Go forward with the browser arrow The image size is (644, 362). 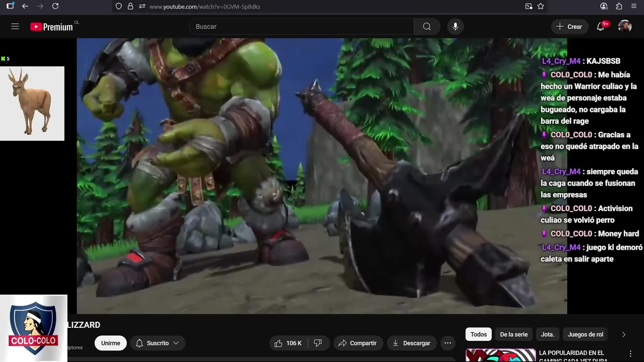(x=40, y=6)
